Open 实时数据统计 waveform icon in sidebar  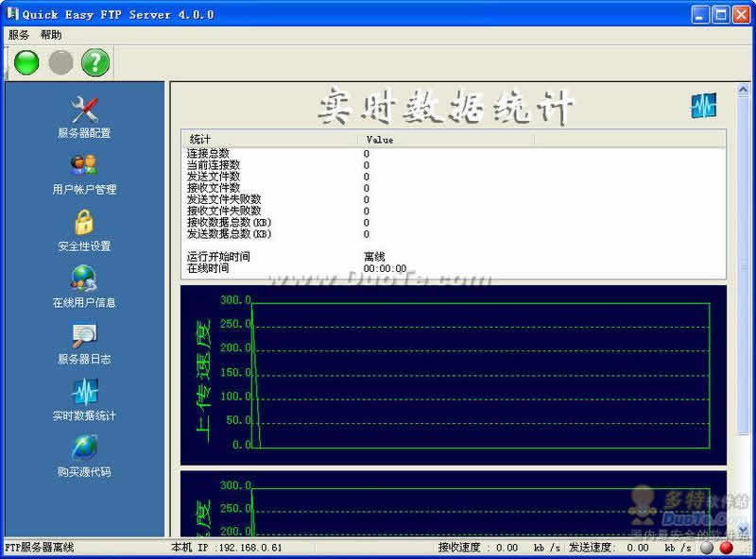pos(84,391)
